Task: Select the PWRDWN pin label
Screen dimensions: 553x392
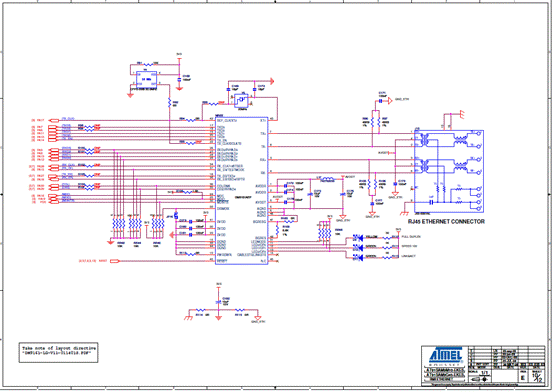Action: [x=224, y=254]
